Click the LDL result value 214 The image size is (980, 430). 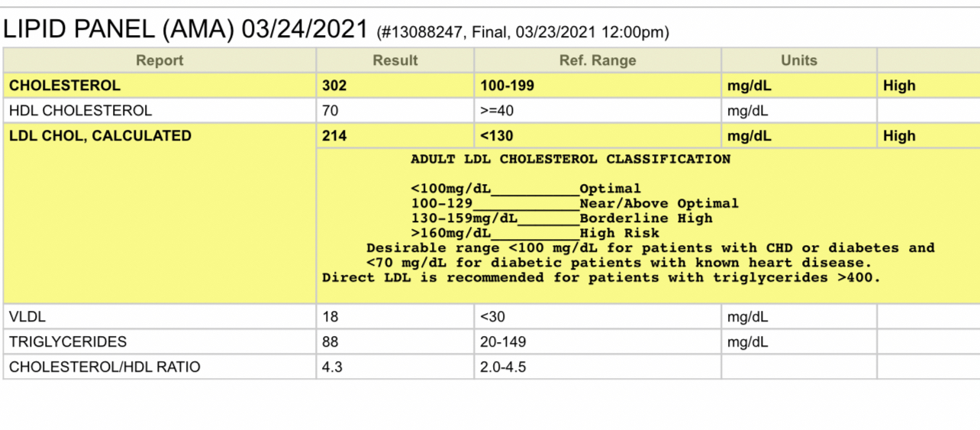(x=334, y=136)
